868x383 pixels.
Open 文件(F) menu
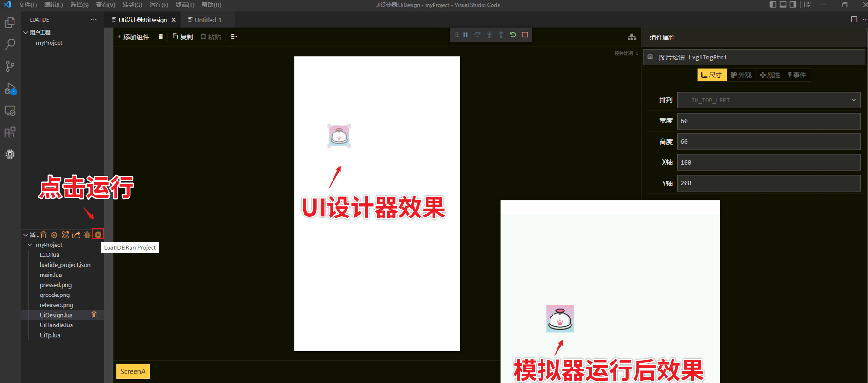(28, 5)
